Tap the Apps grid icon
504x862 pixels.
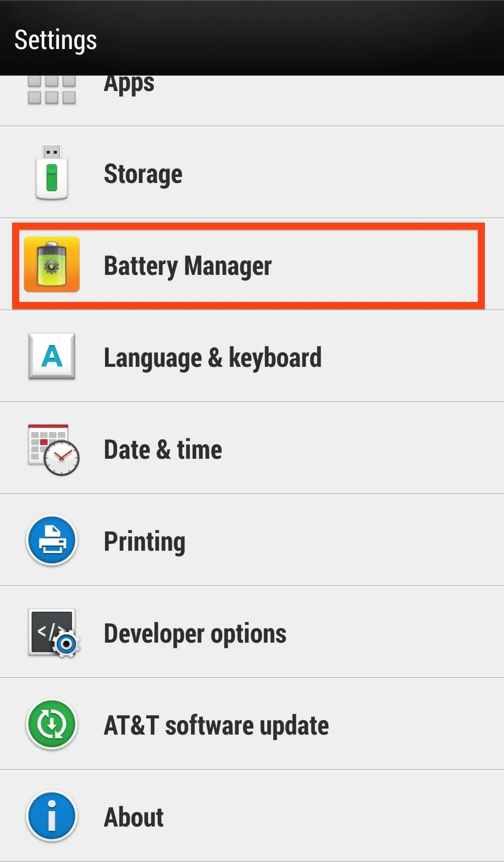(52, 90)
